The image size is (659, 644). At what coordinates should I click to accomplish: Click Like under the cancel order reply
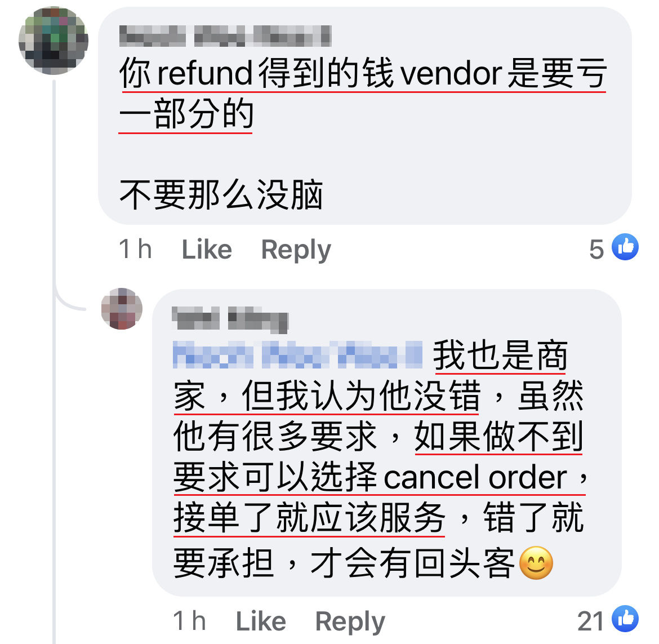261,621
